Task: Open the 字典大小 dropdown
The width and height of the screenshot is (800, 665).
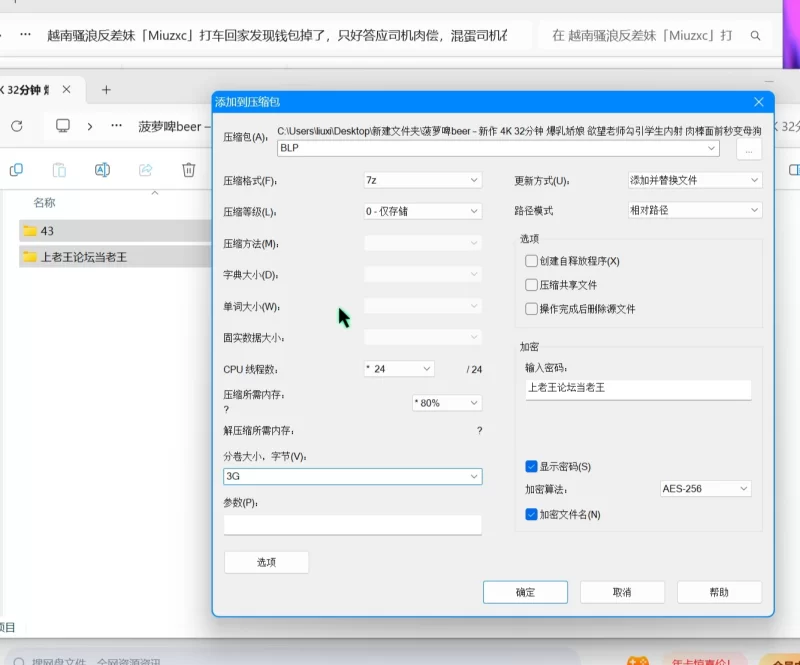Action: click(422, 275)
